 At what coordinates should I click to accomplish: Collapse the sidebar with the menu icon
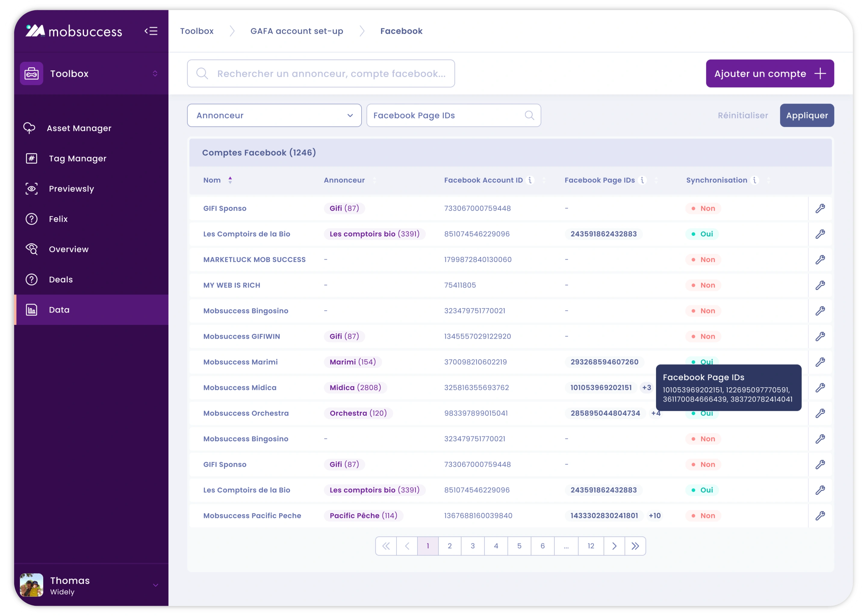coord(151,31)
